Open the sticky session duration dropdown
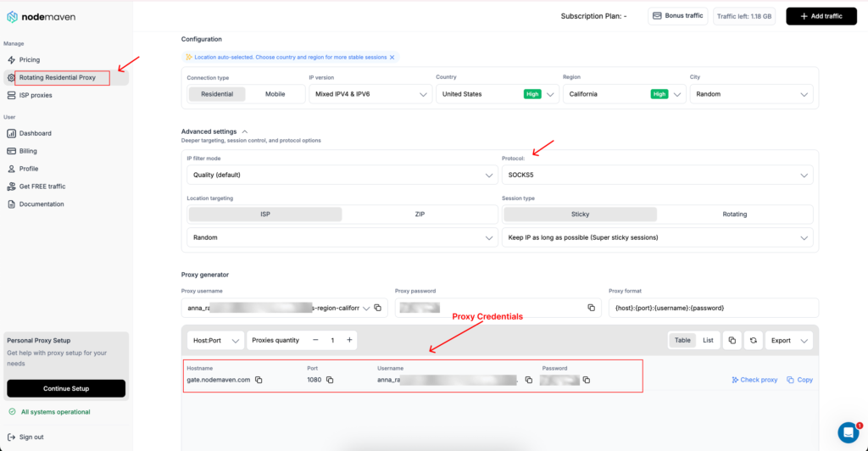The height and width of the screenshot is (451, 868). pyautogui.click(x=657, y=237)
